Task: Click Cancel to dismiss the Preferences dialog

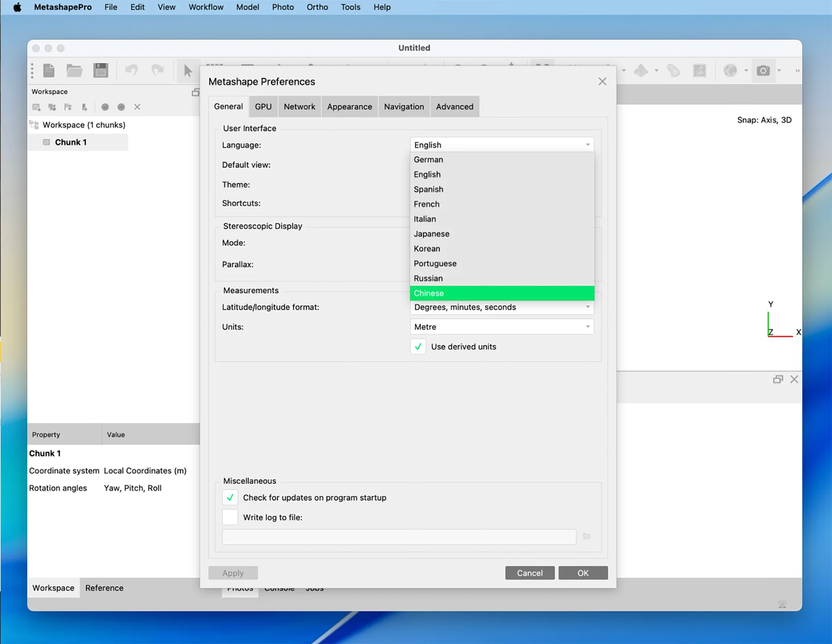Action: (530, 573)
